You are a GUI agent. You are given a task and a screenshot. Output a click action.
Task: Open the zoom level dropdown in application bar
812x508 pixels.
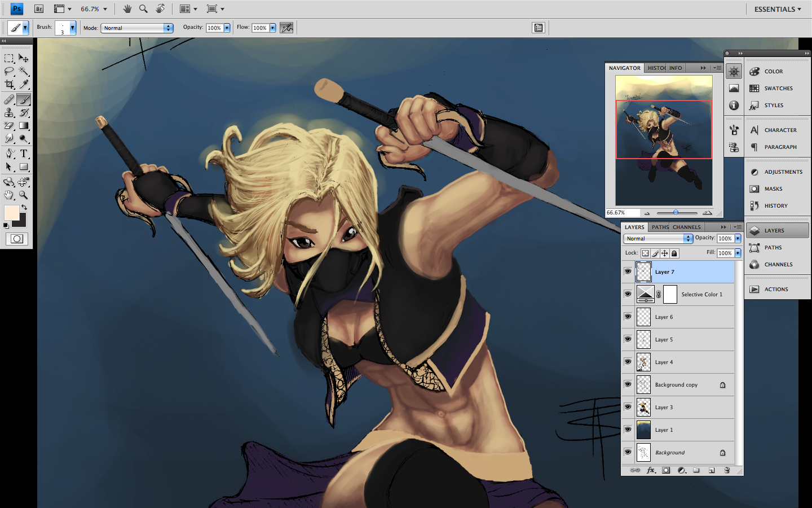(x=105, y=9)
